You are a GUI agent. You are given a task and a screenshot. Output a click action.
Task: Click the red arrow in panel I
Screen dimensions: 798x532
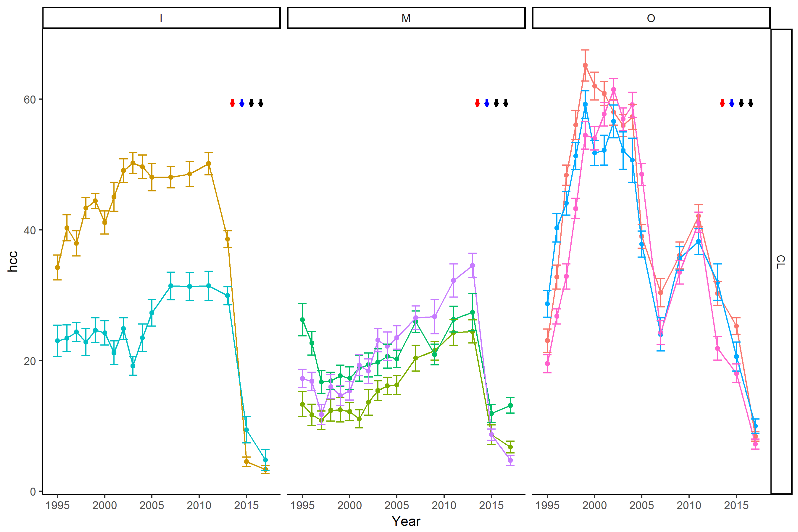click(232, 103)
